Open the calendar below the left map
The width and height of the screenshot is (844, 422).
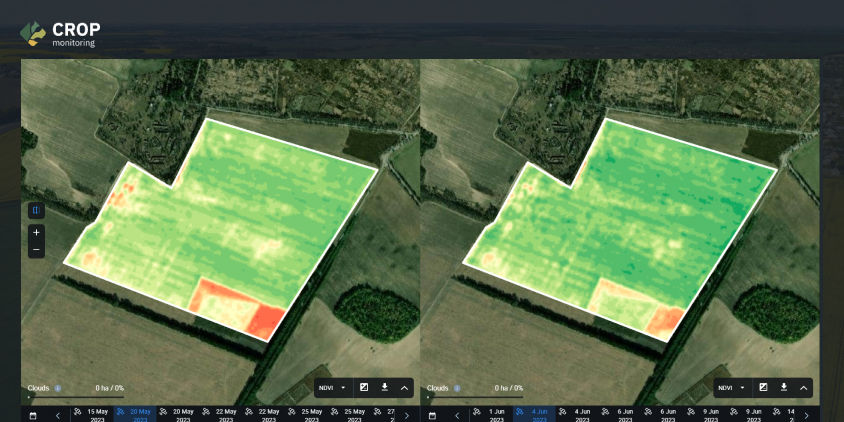[x=33, y=416]
